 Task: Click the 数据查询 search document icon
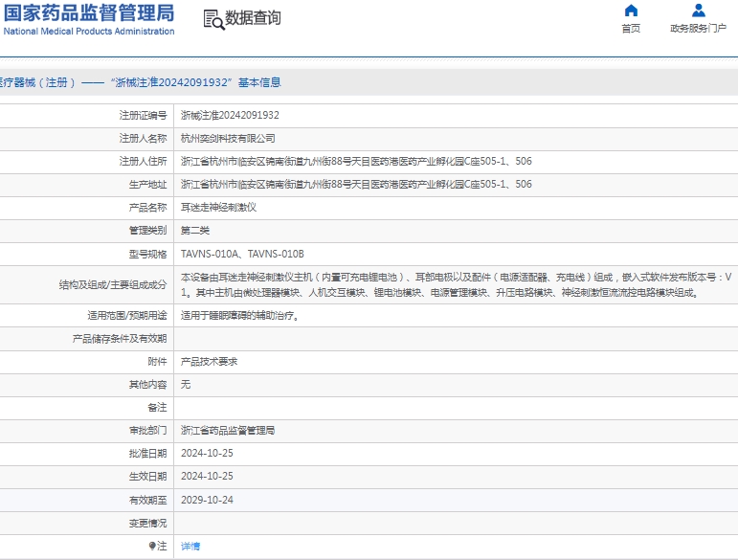pos(213,20)
